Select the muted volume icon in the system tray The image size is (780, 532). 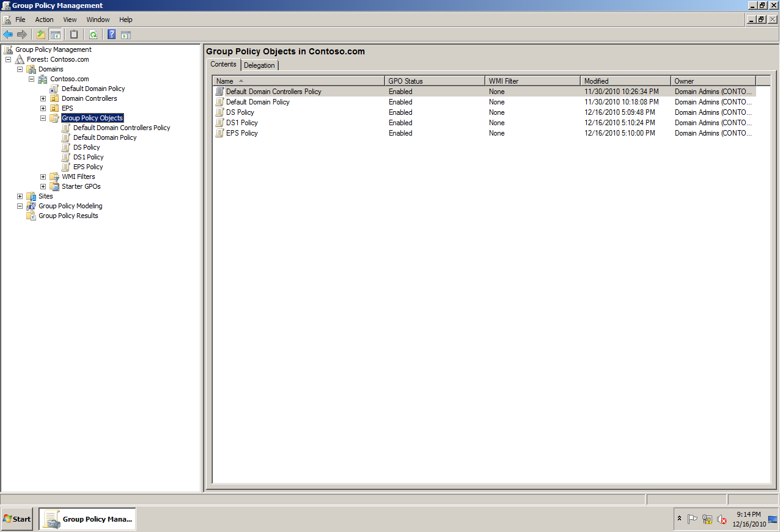(722, 519)
